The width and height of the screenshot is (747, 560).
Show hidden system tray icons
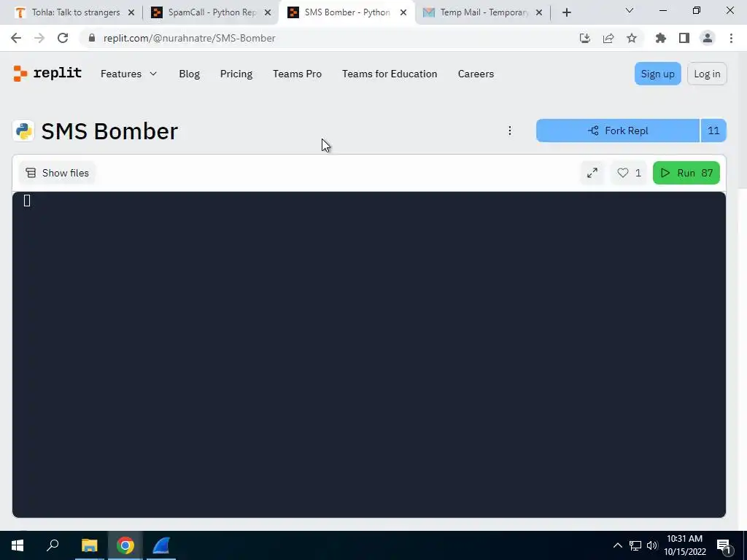tap(617, 545)
